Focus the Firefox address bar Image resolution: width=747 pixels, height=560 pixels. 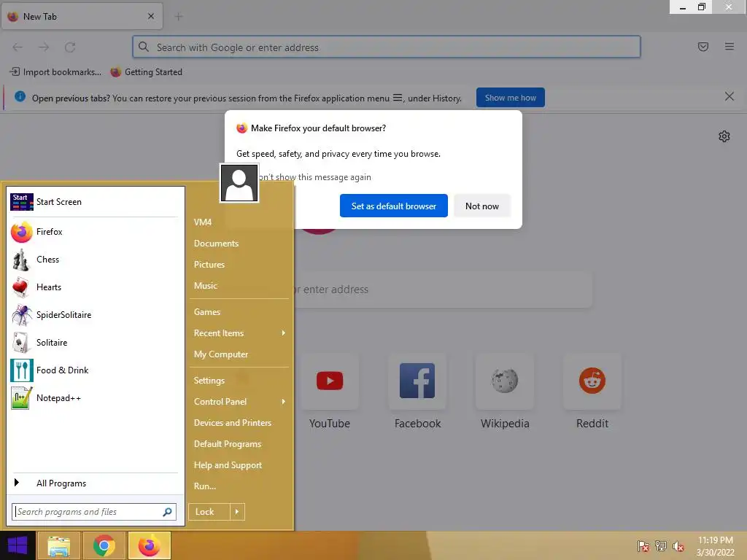[x=387, y=47]
